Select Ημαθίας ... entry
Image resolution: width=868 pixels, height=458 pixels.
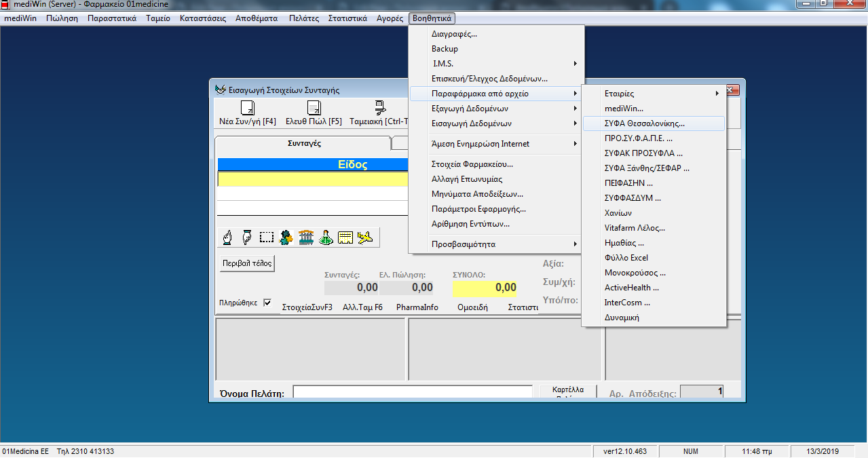654,243
